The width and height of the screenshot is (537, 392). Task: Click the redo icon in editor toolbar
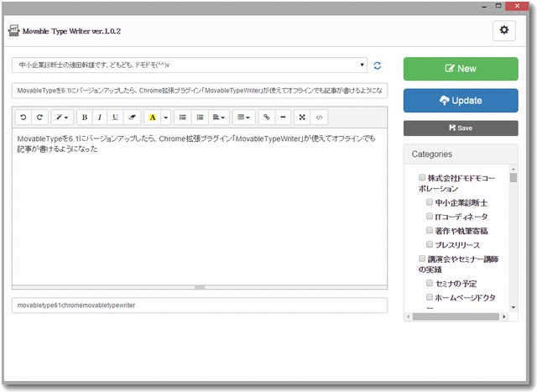pyautogui.click(x=39, y=118)
